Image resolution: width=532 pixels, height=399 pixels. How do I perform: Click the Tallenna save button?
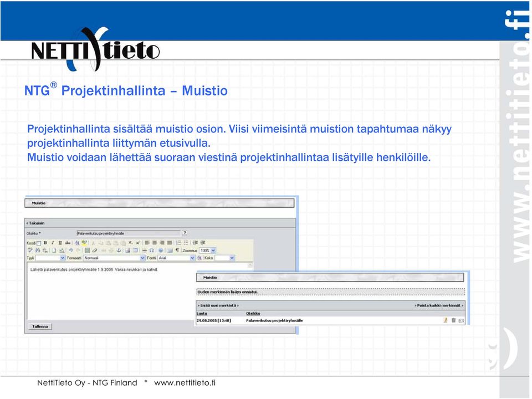pos(40,326)
